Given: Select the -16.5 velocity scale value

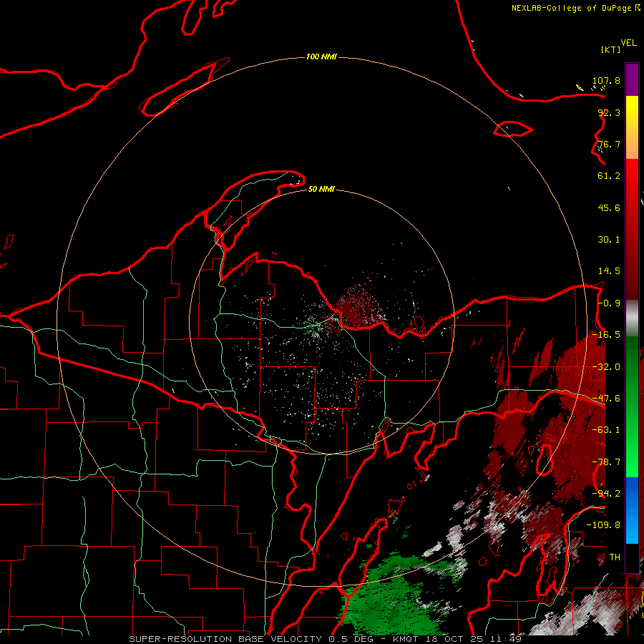Looking at the screenshot, I should pyautogui.click(x=606, y=335).
